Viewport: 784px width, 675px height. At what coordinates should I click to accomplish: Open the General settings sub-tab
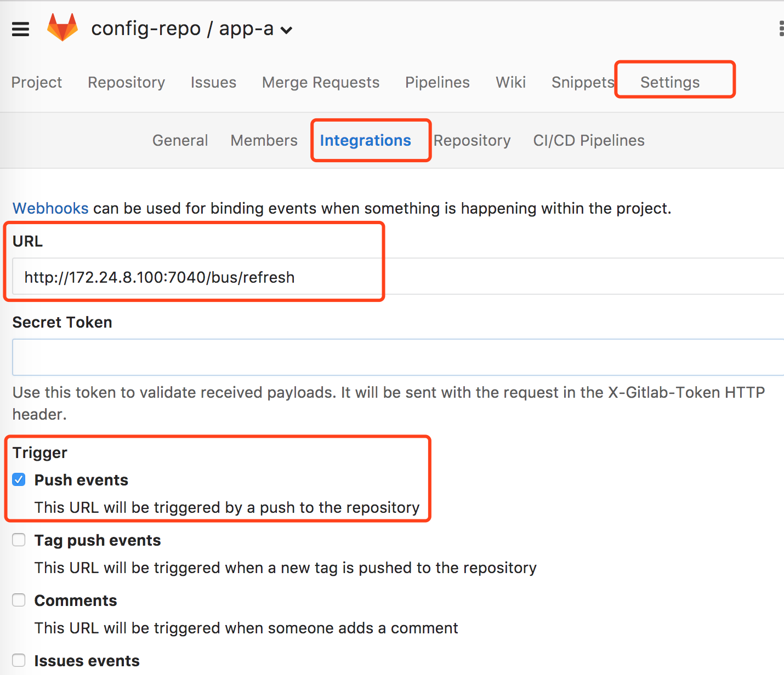coord(180,141)
